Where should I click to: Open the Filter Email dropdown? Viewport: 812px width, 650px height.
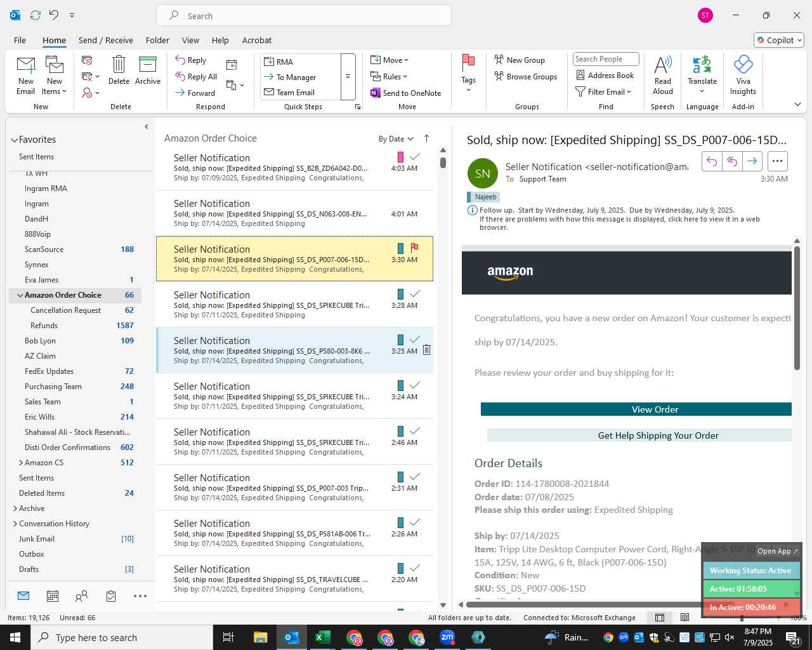tap(603, 92)
